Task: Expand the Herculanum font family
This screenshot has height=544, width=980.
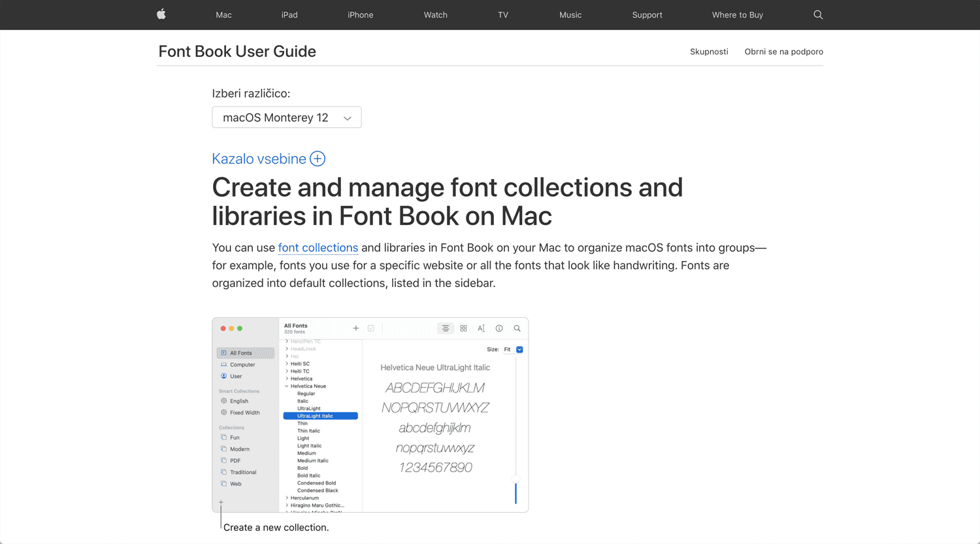Action: pyautogui.click(x=287, y=498)
